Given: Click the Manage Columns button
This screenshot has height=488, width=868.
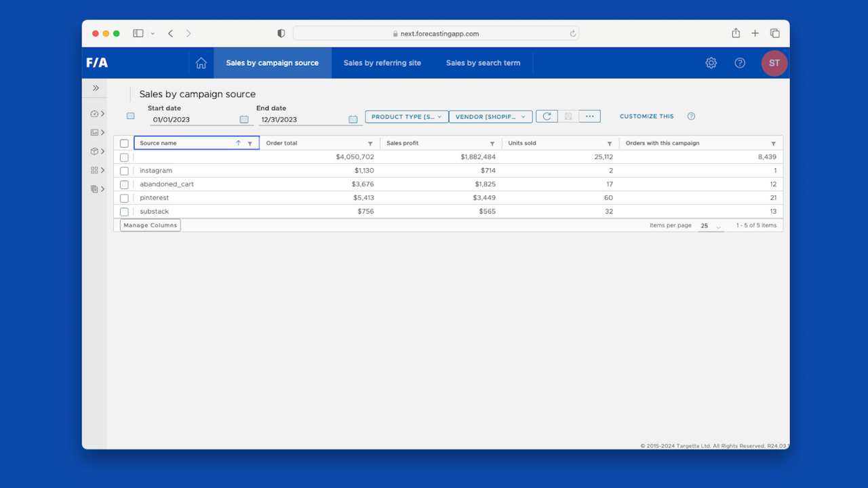Looking at the screenshot, I should (x=151, y=225).
